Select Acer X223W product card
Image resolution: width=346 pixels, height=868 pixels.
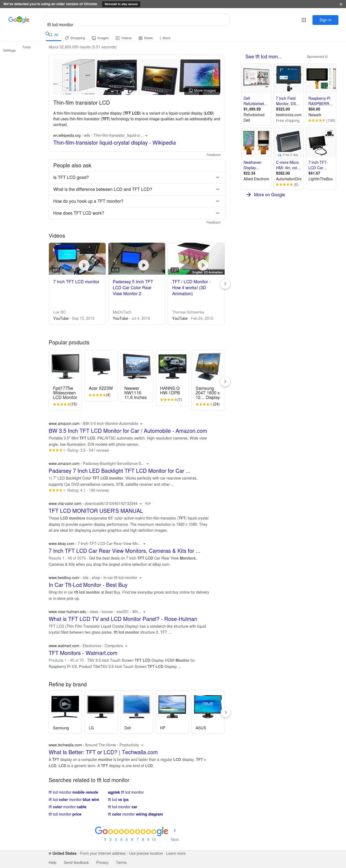coord(101,376)
